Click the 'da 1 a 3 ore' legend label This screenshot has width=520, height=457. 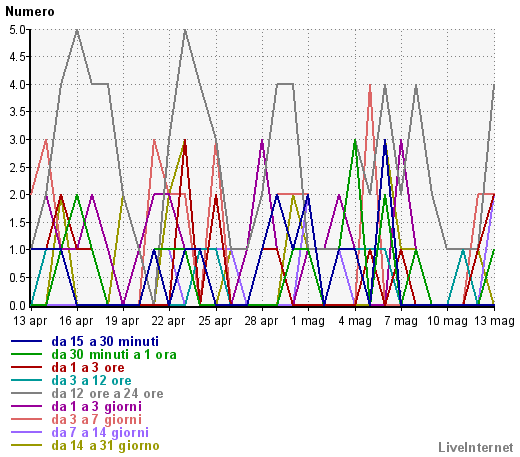(x=88, y=367)
